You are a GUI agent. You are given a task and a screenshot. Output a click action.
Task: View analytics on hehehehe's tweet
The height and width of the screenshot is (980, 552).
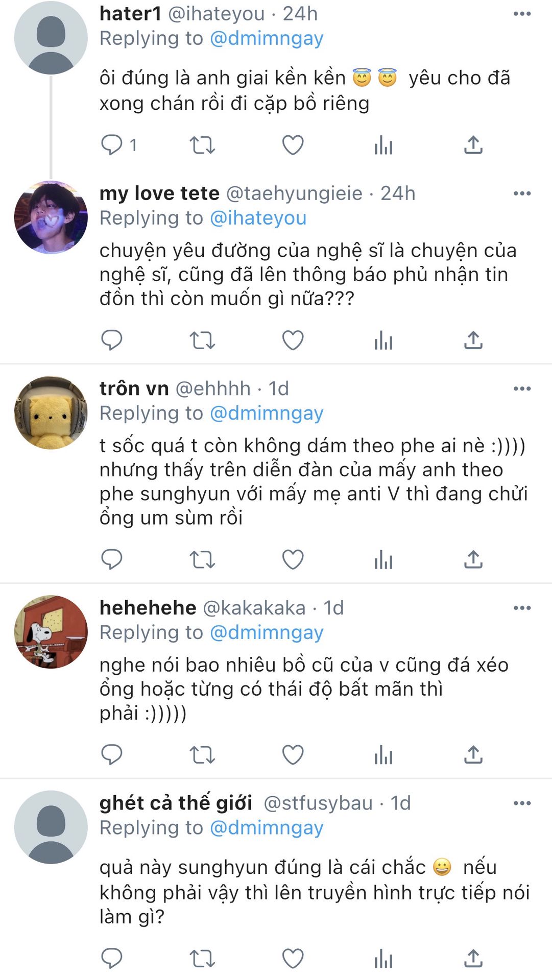(383, 755)
